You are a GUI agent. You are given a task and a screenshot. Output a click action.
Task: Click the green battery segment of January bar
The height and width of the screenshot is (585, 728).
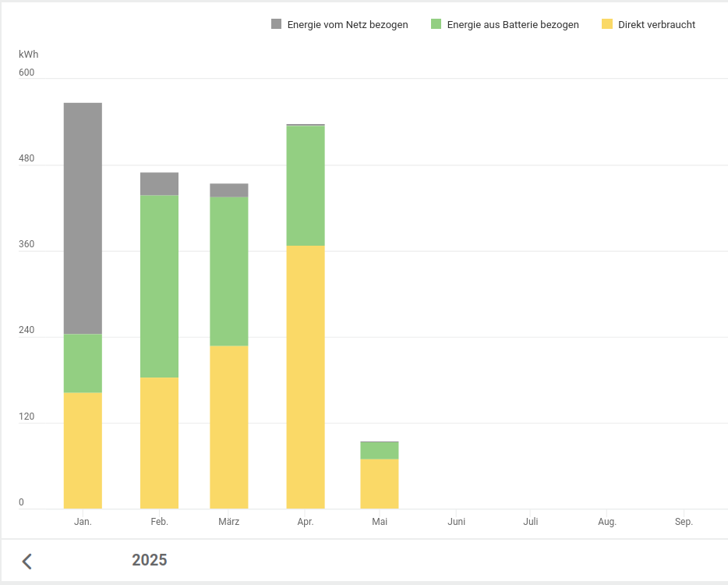(x=83, y=363)
